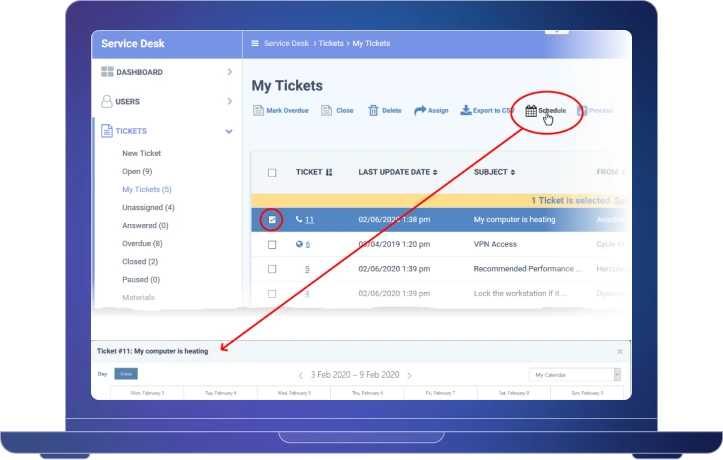723x460 pixels.
Task: Click the Close ticket toolbar icon
Action: coord(326,111)
